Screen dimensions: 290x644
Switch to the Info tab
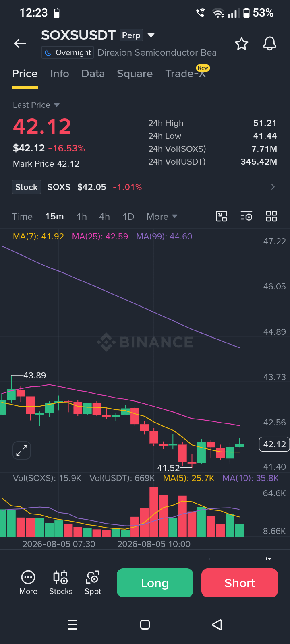click(60, 74)
